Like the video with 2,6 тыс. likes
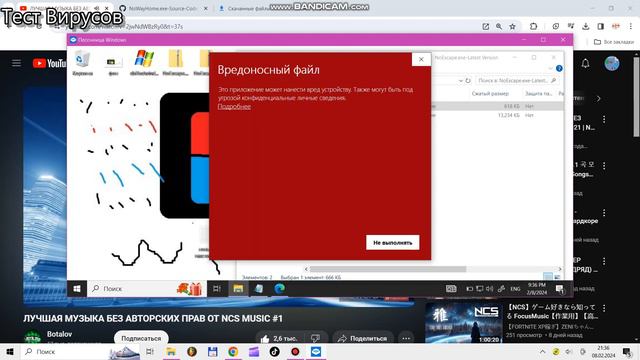 (x=279, y=338)
